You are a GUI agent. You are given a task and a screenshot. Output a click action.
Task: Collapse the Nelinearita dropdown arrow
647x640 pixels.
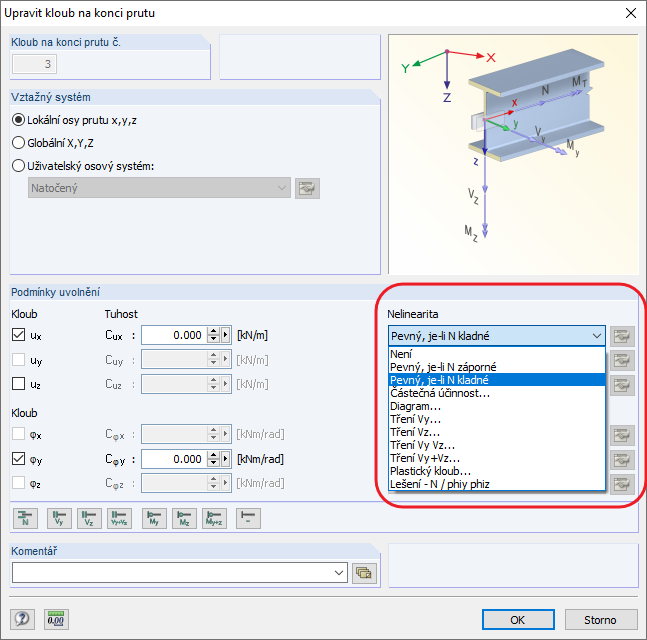[x=597, y=336]
